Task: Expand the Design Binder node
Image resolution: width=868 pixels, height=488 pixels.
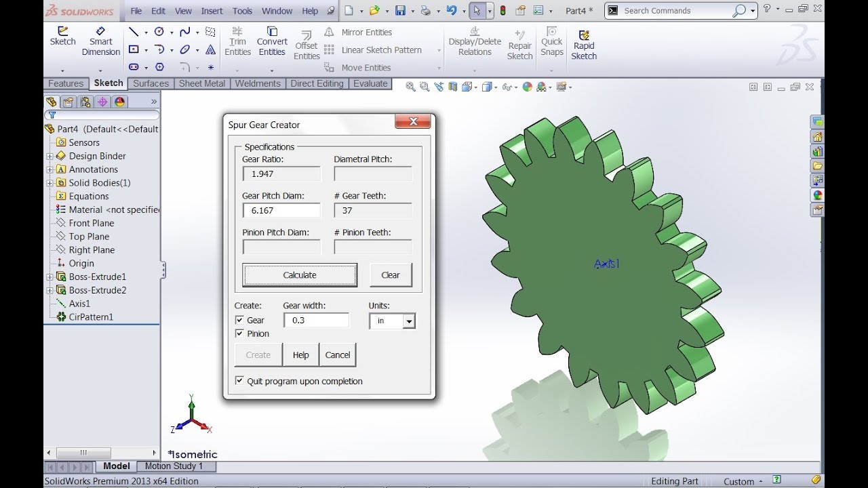Action: pyautogui.click(x=50, y=156)
